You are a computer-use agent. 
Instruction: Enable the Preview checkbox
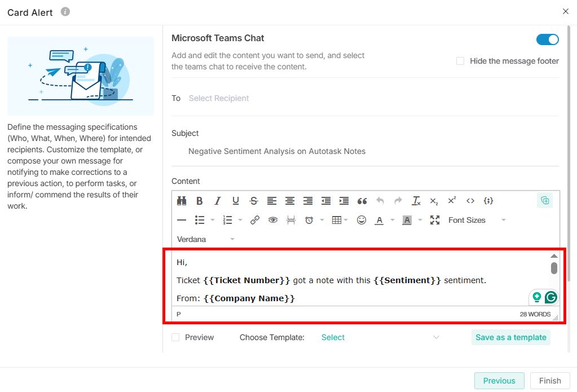(175, 337)
